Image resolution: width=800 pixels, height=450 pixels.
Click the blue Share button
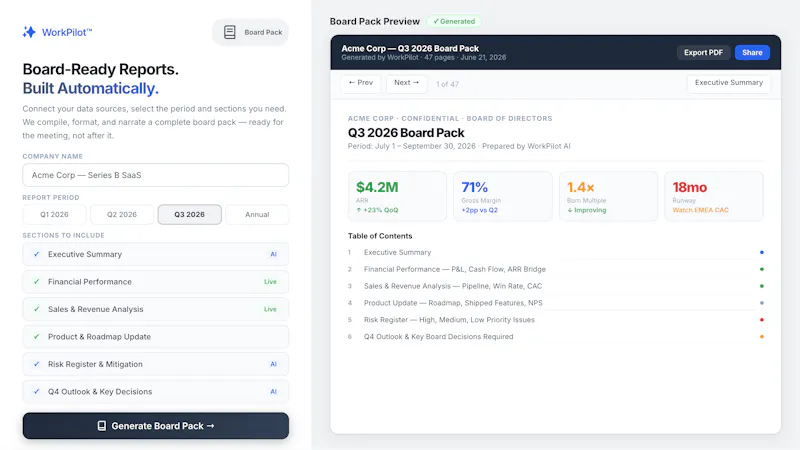[752, 53]
